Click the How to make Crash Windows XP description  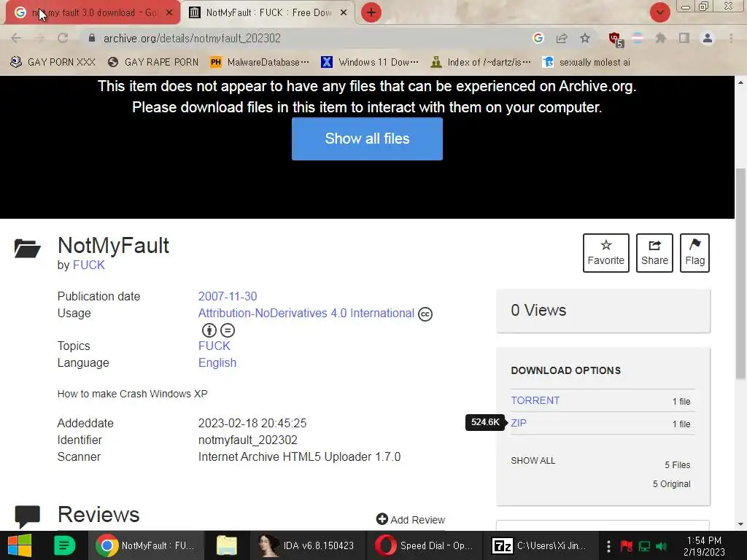(133, 394)
